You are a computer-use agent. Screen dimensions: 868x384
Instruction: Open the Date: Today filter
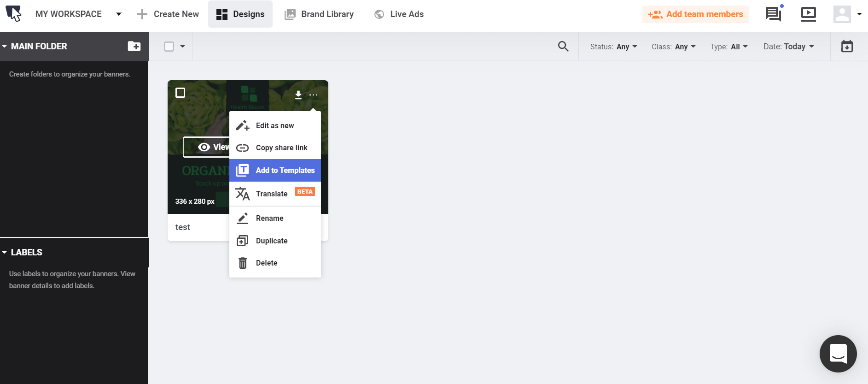789,47
